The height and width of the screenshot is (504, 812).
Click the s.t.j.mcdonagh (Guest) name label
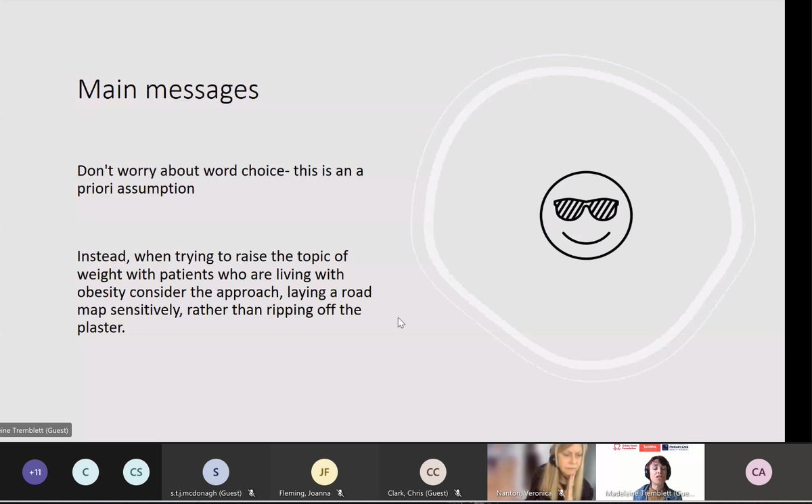[x=206, y=494]
